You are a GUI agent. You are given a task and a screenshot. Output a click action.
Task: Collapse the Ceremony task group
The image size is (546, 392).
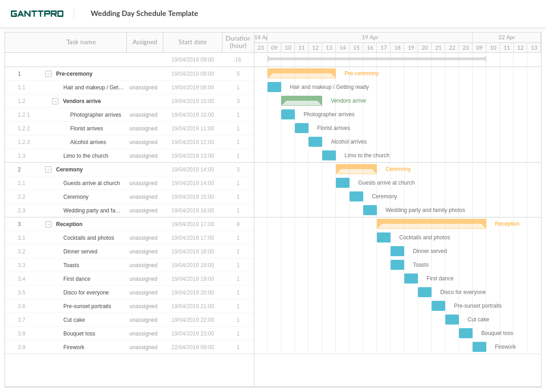tap(48, 169)
